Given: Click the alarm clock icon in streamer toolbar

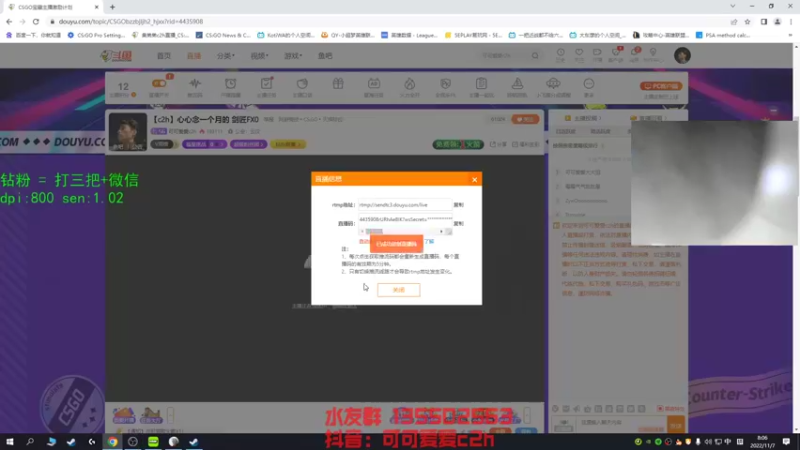Looking at the screenshot, I should pyautogui.click(x=231, y=83).
